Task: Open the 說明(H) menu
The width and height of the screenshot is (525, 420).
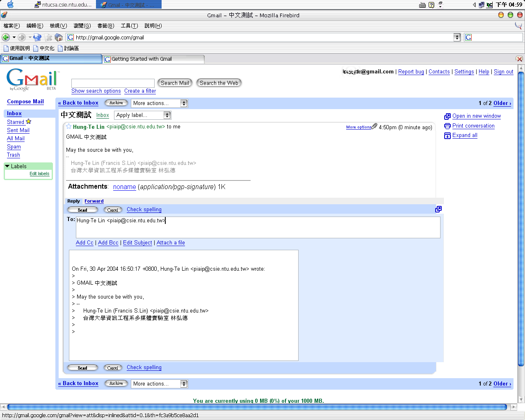Action: [153, 26]
